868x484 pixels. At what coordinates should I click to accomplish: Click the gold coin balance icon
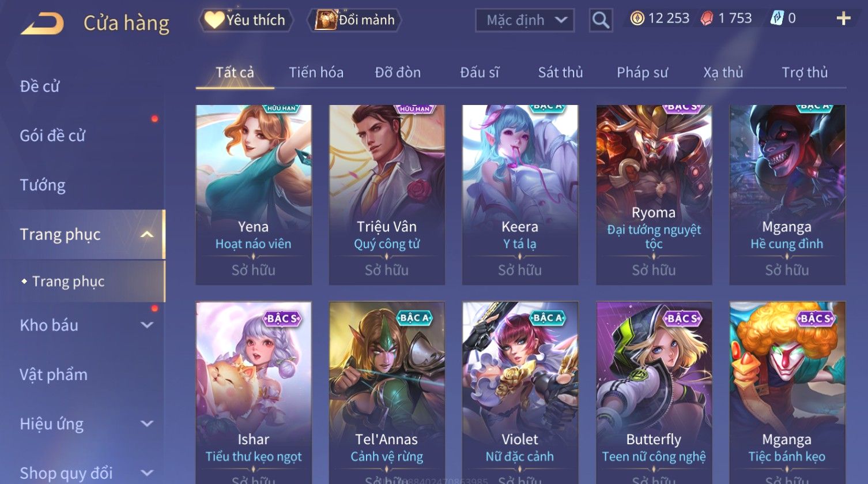click(637, 19)
